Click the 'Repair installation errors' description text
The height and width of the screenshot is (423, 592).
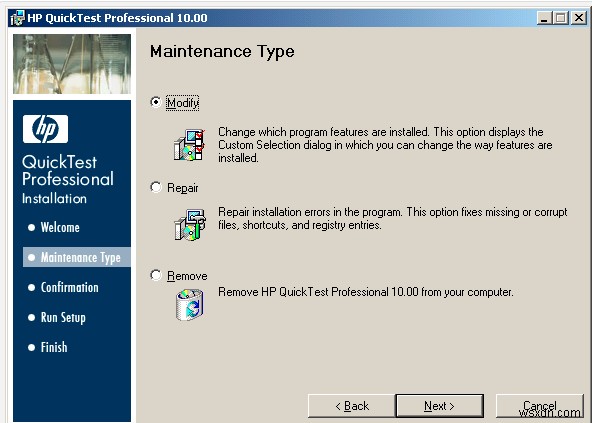point(393,218)
